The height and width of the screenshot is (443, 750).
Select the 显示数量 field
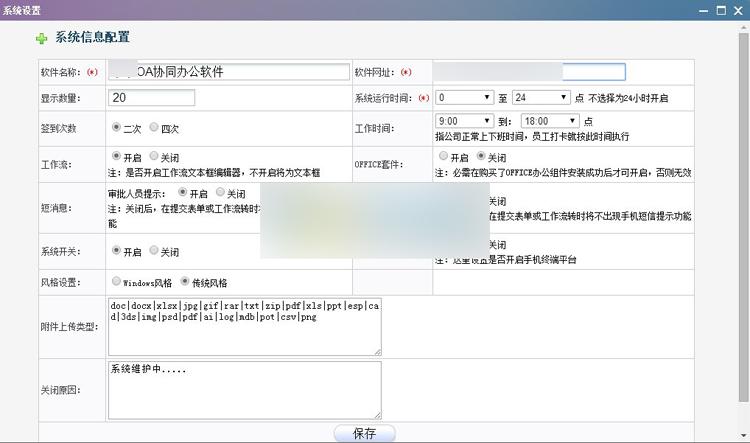152,98
